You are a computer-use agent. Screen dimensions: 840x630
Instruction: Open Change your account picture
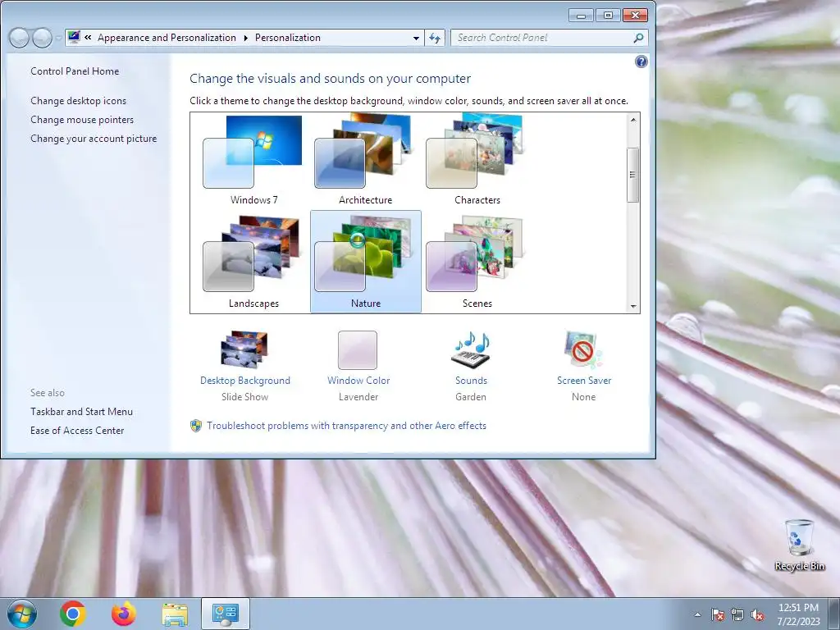(x=94, y=138)
